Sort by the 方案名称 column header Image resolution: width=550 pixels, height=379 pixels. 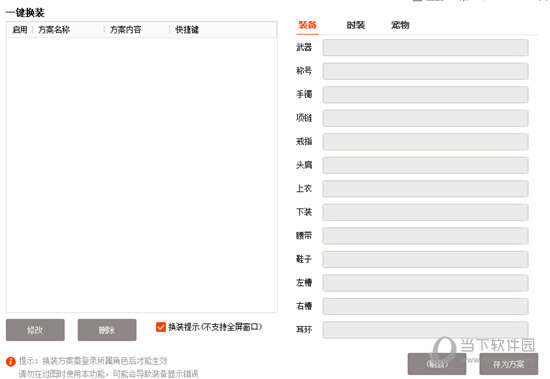point(54,29)
